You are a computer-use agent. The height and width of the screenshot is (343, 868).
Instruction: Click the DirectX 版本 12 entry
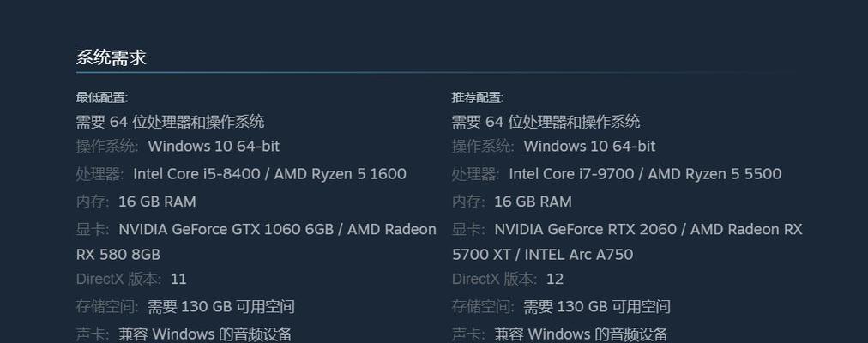pyautogui.click(x=508, y=279)
